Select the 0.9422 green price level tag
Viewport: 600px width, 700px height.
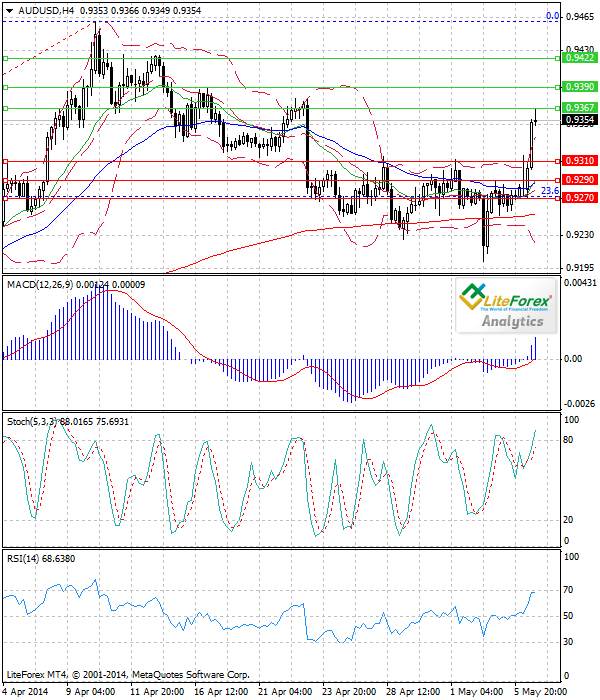coord(580,59)
